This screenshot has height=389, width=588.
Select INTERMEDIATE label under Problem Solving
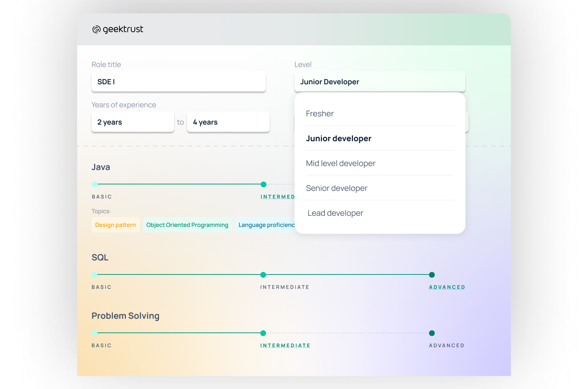coord(285,345)
